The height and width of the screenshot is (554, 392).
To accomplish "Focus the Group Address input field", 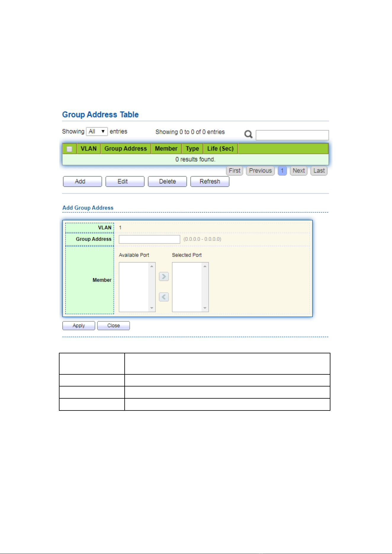I will [150, 239].
